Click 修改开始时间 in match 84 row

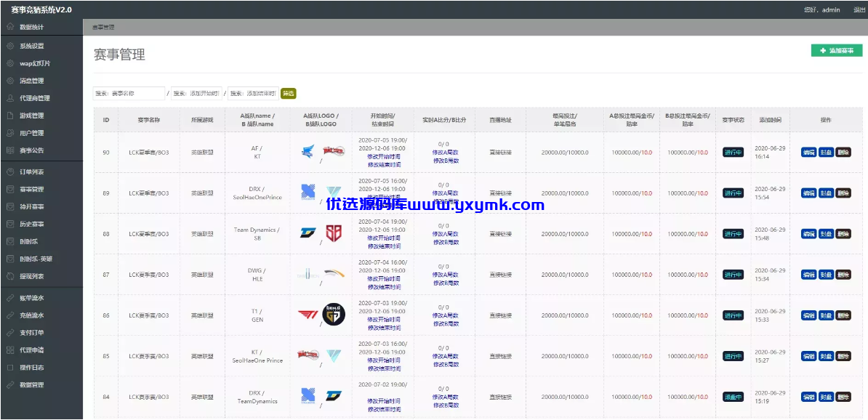tap(384, 401)
